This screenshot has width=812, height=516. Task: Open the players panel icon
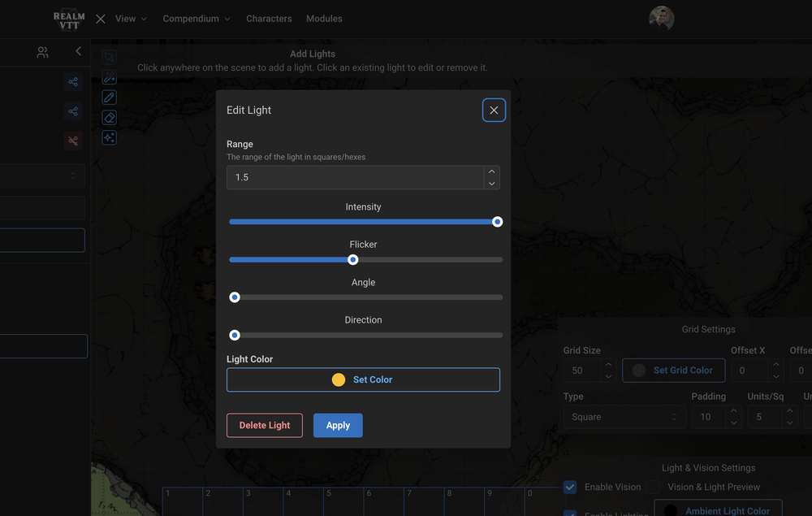pyautogui.click(x=42, y=51)
